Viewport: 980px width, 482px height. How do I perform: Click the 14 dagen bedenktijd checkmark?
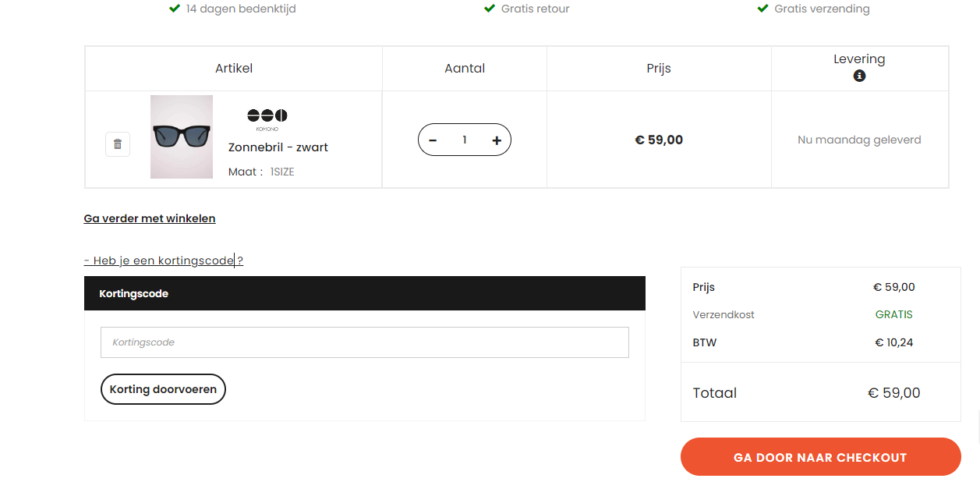point(175,9)
